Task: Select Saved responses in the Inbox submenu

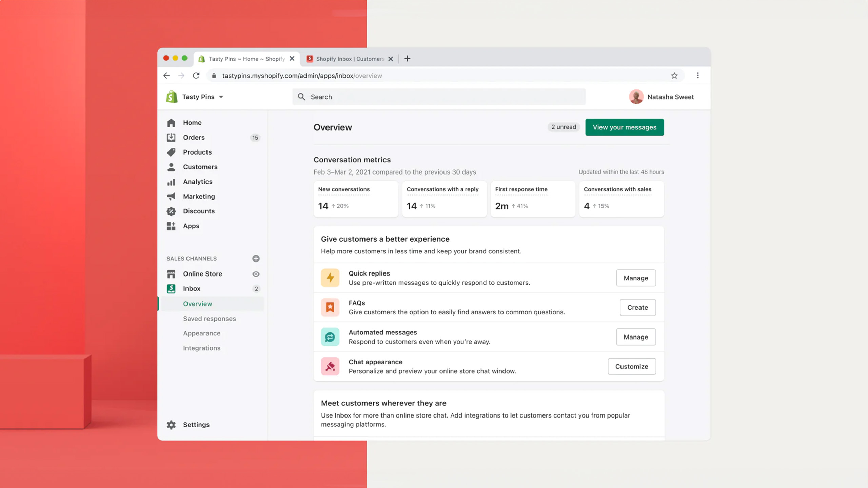Action: (x=210, y=319)
